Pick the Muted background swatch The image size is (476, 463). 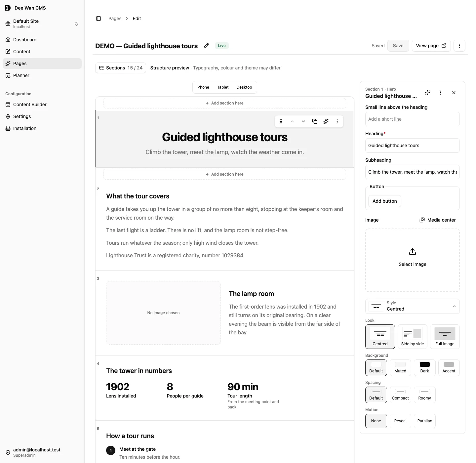tap(400, 368)
